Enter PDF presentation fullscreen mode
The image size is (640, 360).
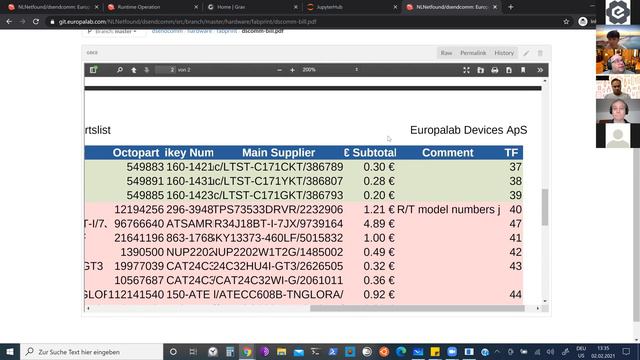(x=466, y=70)
